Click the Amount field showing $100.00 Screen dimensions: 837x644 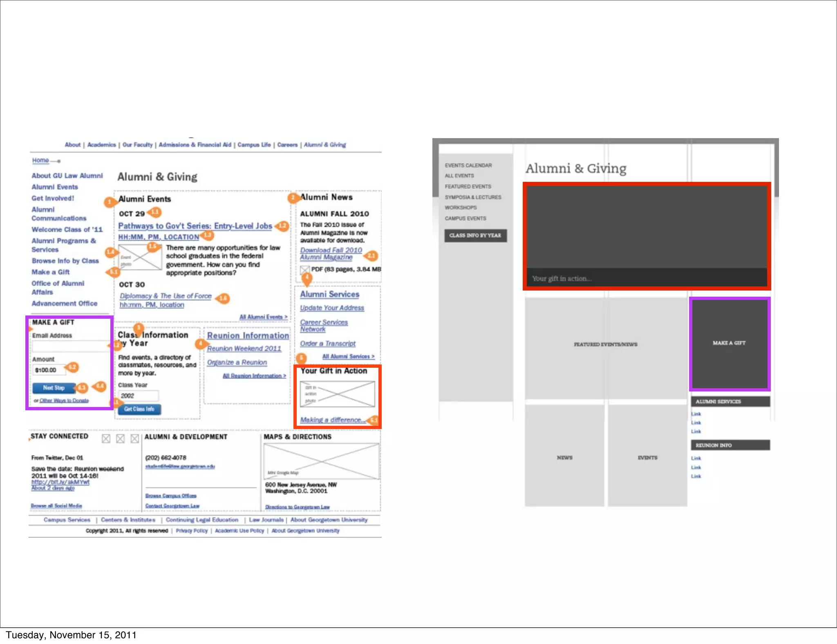coord(49,370)
